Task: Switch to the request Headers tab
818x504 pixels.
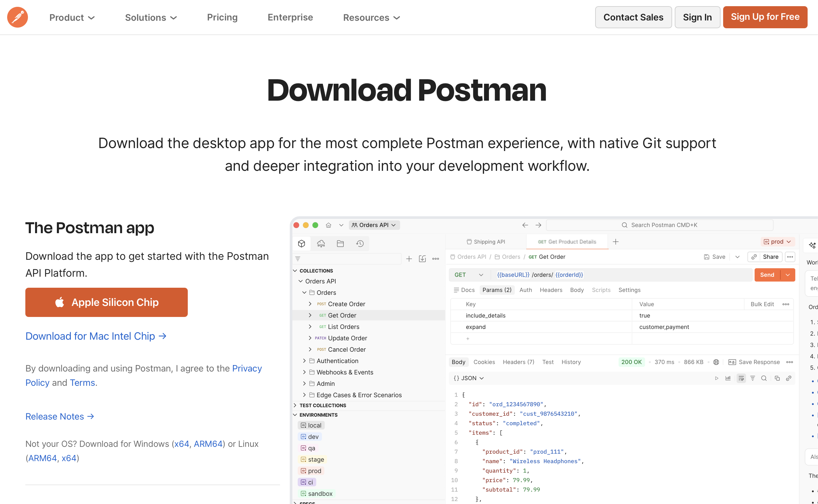Action: (x=551, y=290)
